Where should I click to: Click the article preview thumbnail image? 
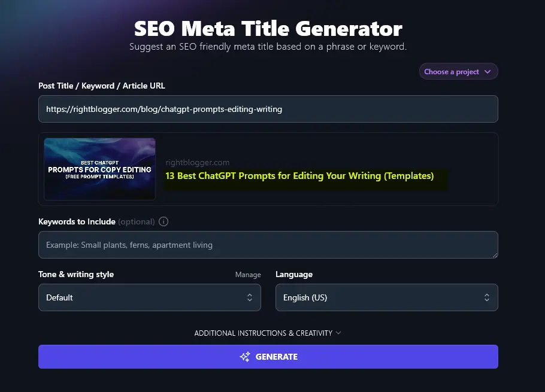[x=99, y=169]
